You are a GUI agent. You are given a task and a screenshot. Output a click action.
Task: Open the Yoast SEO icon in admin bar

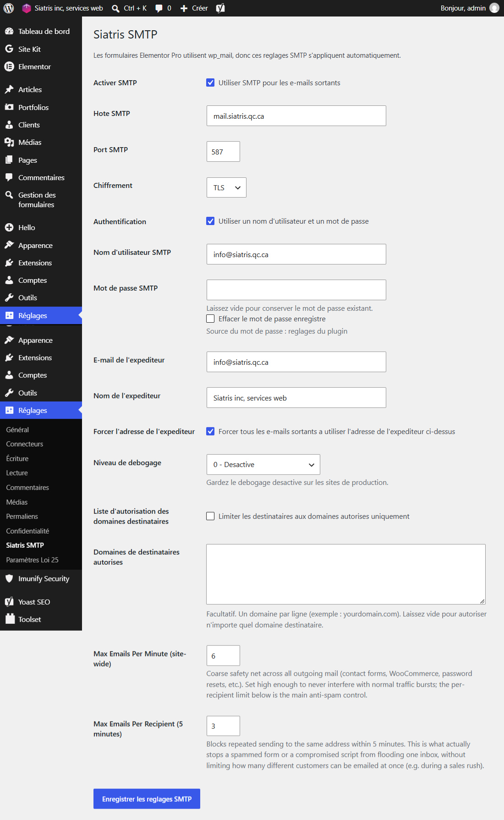click(220, 8)
